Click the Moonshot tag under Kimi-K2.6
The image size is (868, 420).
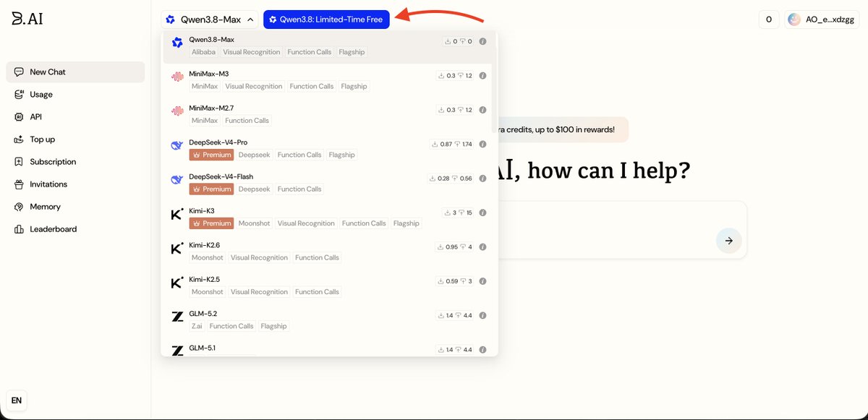(x=208, y=257)
